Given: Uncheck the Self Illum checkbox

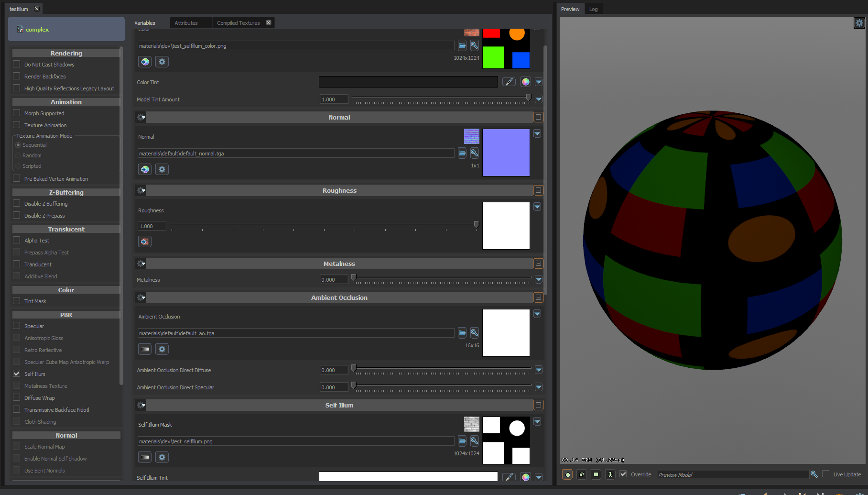Looking at the screenshot, I should coord(16,374).
